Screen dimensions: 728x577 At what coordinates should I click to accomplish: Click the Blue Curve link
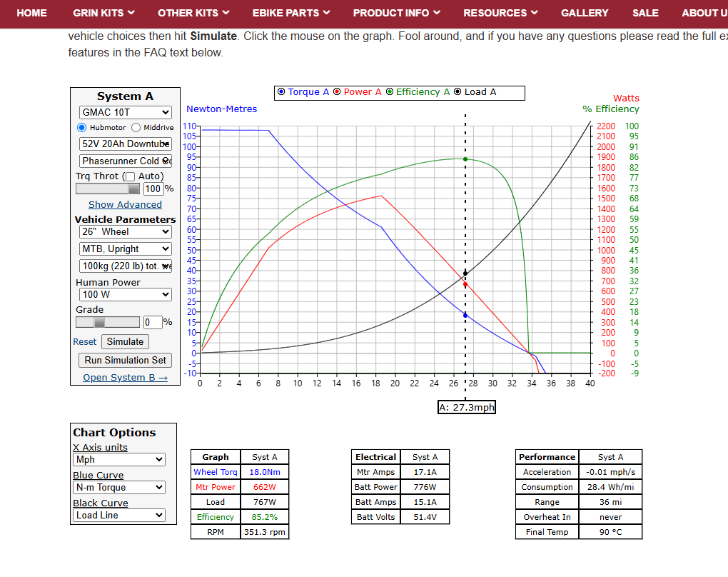98,476
